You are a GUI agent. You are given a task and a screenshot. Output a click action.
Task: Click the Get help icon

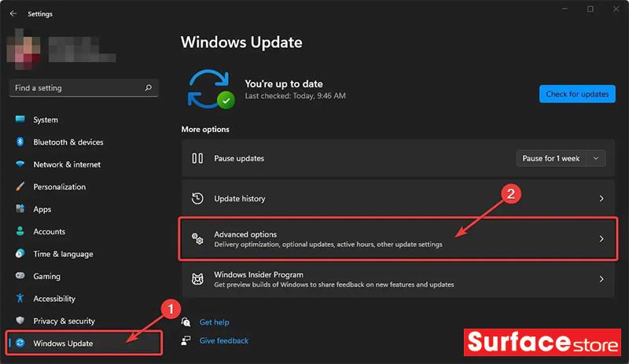pos(186,322)
